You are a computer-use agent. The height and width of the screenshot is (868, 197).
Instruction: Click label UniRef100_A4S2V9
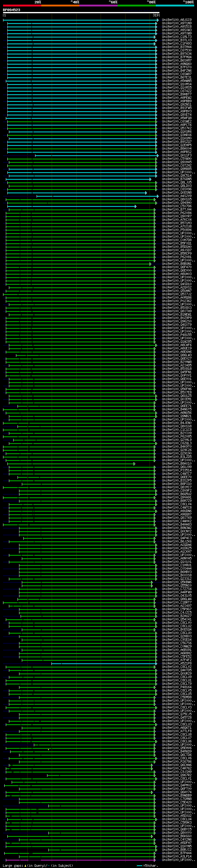[x=177, y=196]
